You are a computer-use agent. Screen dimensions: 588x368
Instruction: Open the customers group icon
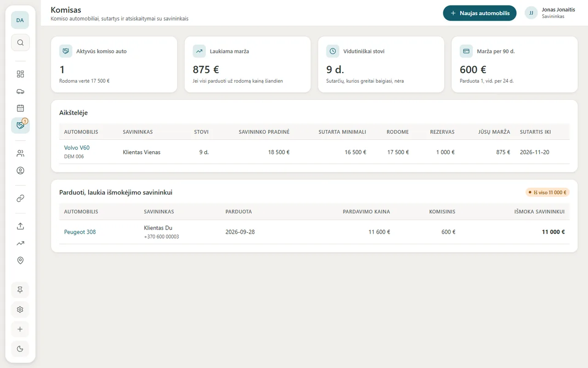coord(20,153)
